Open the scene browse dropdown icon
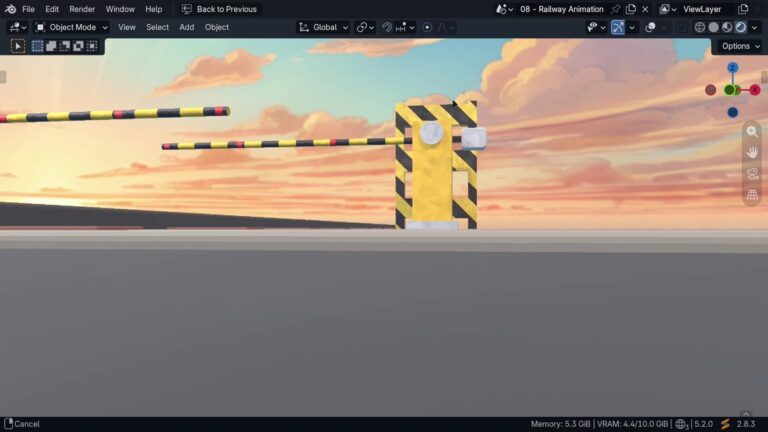 504,9
